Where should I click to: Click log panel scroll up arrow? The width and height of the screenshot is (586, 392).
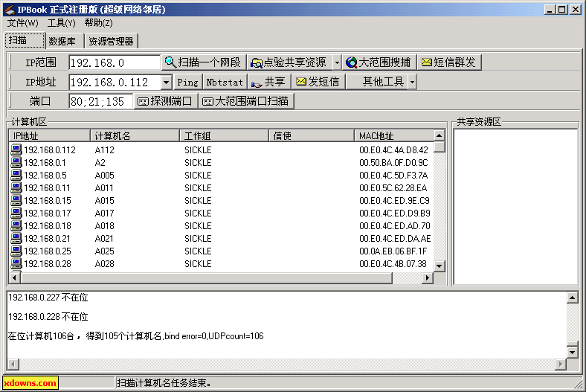click(x=572, y=298)
